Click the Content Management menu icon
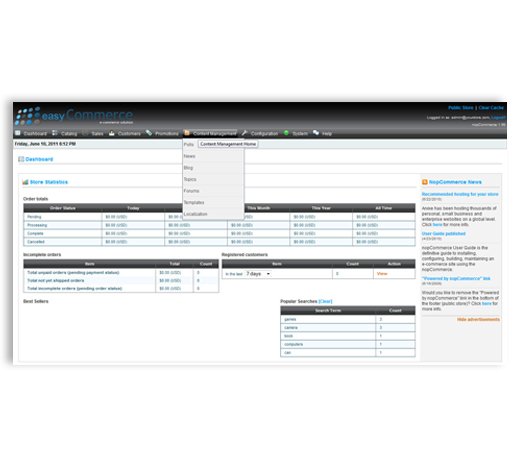 (x=187, y=133)
